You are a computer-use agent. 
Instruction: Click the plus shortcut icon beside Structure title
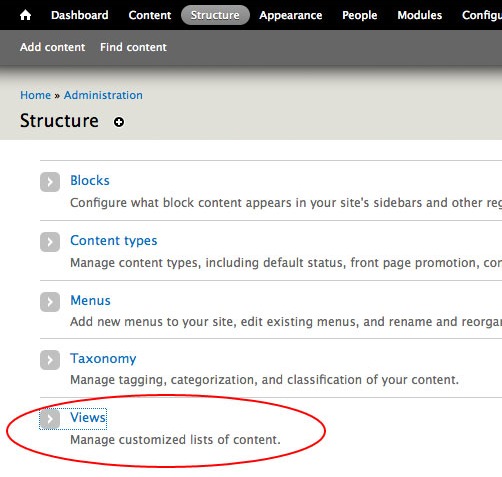[119, 122]
